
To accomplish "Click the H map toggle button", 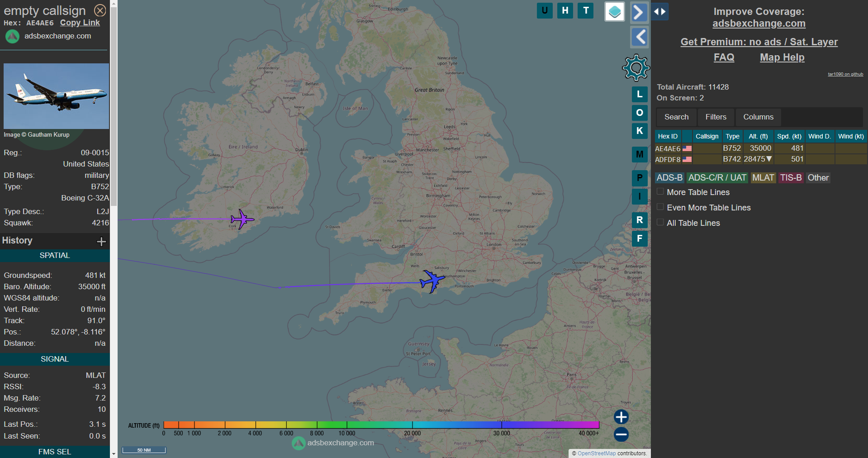I will pyautogui.click(x=565, y=10).
